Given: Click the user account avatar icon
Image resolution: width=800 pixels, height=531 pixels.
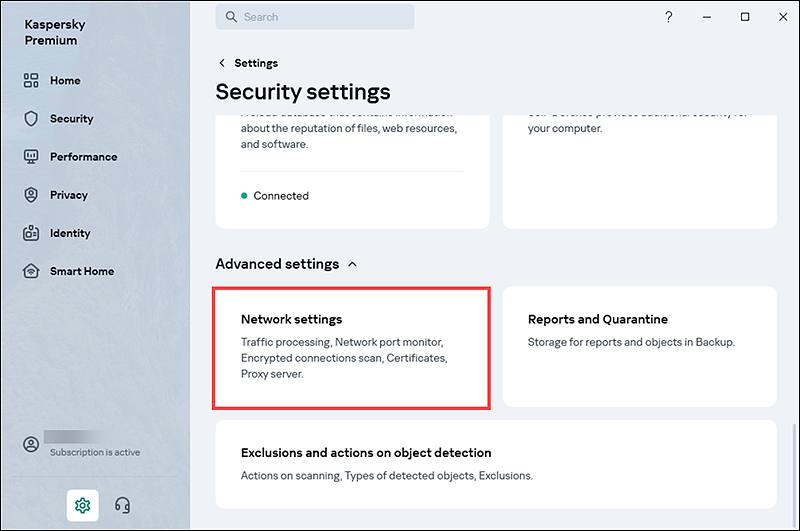Looking at the screenshot, I should point(32,444).
